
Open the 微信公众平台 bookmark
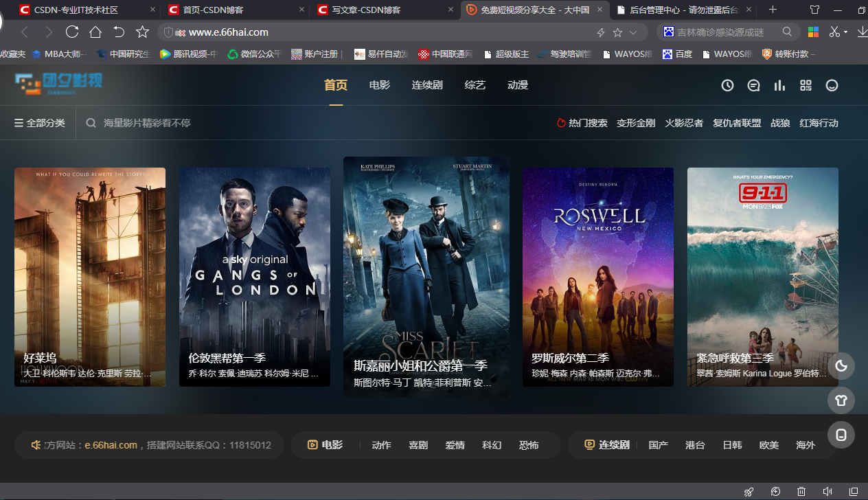[255, 54]
